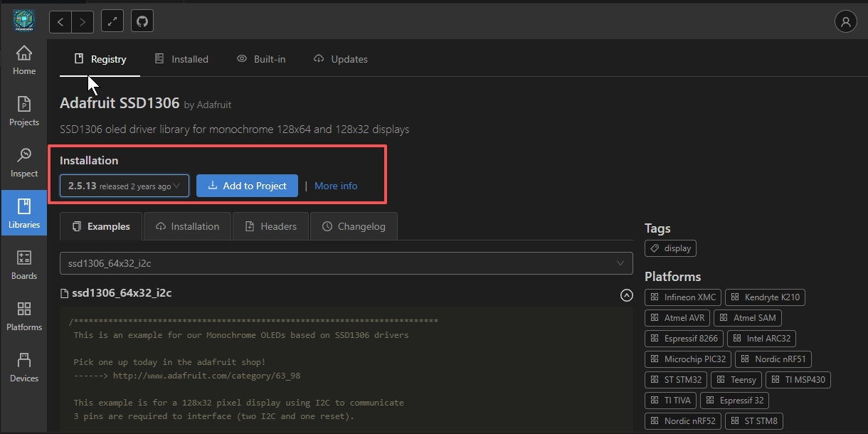Select the Teensy platform tag

click(x=736, y=379)
